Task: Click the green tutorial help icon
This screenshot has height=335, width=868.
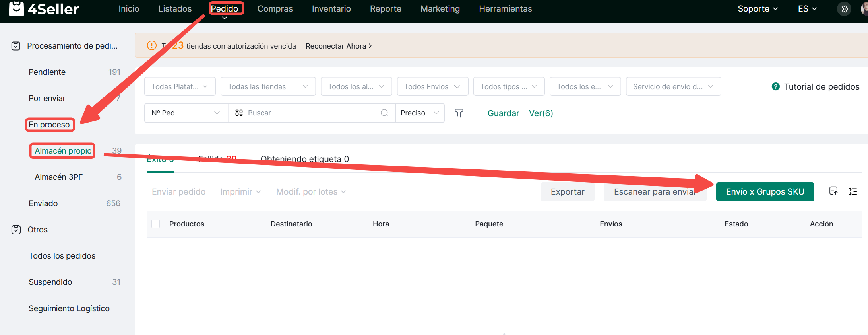Action: 775,86
